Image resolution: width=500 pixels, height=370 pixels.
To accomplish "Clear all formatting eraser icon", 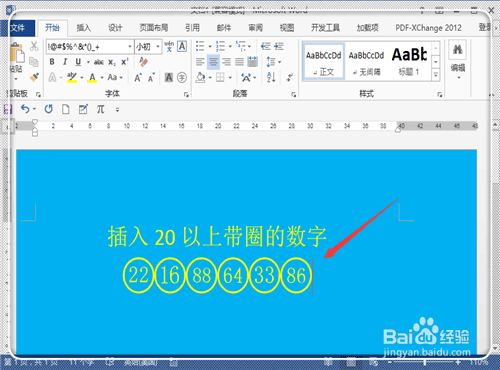I will pos(143,62).
